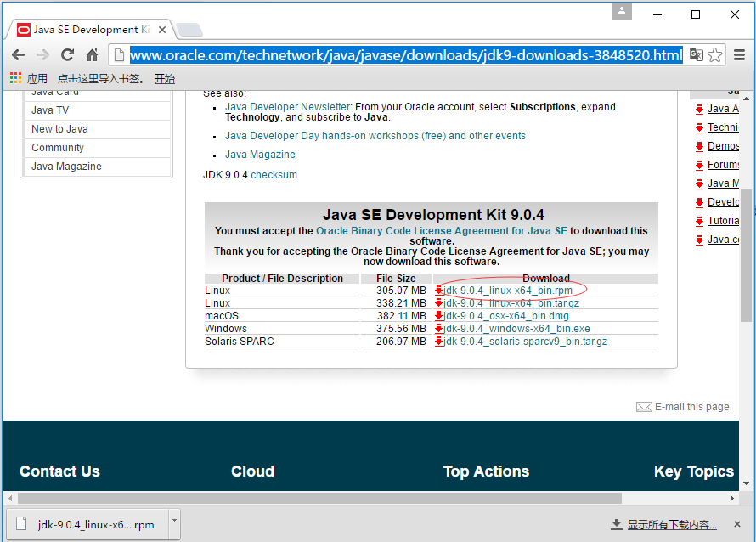Click the download arrow icon beside 显示所有下载内容
The height and width of the screenshot is (542, 756).
point(616,524)
